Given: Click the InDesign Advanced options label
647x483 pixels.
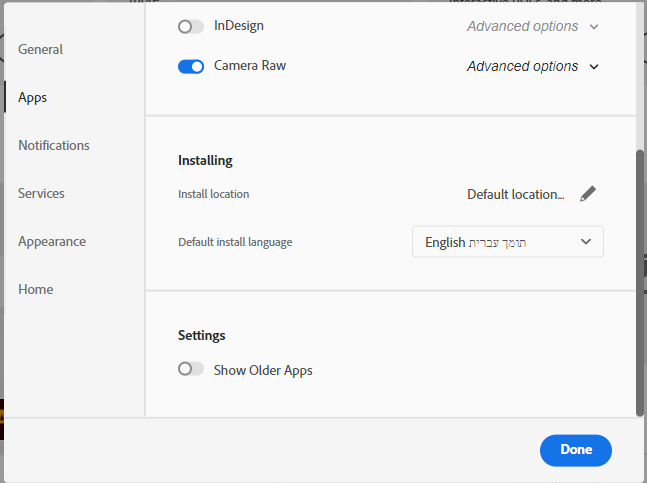Looking at the screenshot, I should click(x=522, y=27).
